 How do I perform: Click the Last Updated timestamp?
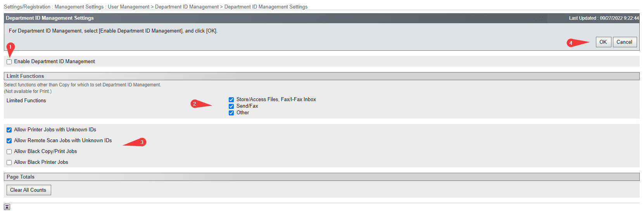pos(604,18)
